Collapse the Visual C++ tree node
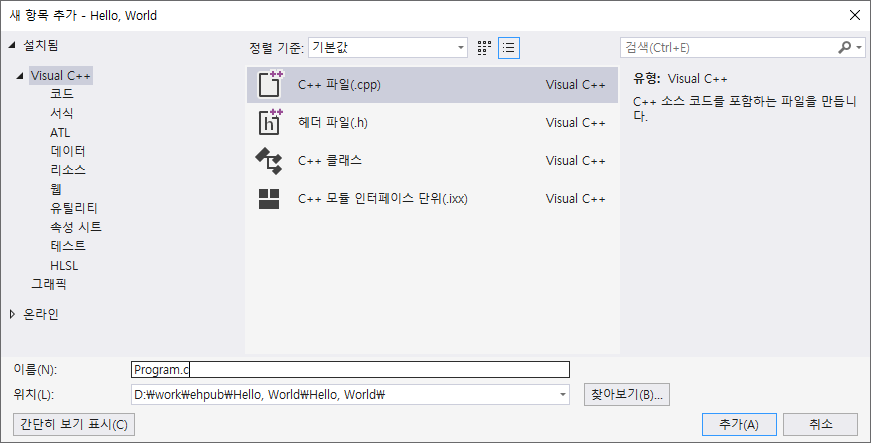871x443 pixels. (20, 75)
